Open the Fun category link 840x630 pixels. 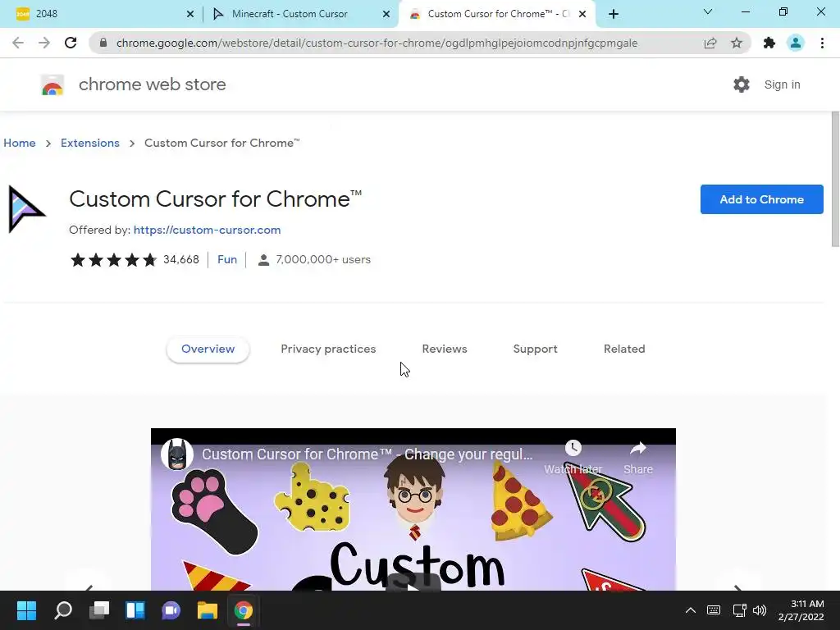227,260
